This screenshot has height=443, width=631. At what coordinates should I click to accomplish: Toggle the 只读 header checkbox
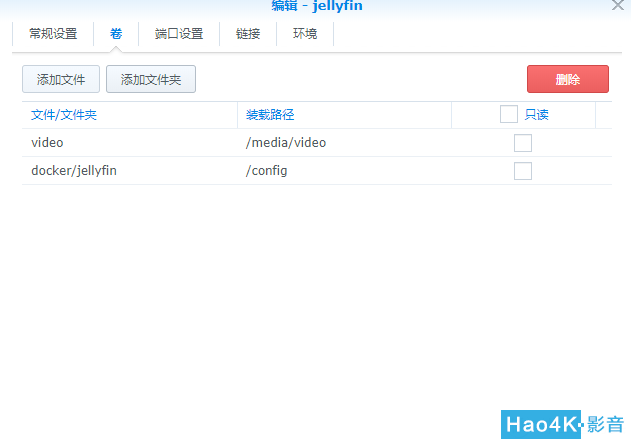(x=509, y=114)
